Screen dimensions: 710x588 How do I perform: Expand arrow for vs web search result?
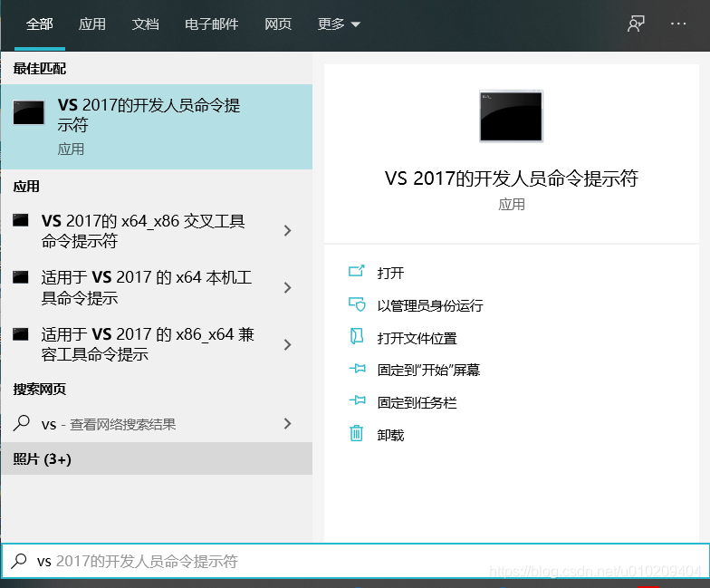click(287, 424)
